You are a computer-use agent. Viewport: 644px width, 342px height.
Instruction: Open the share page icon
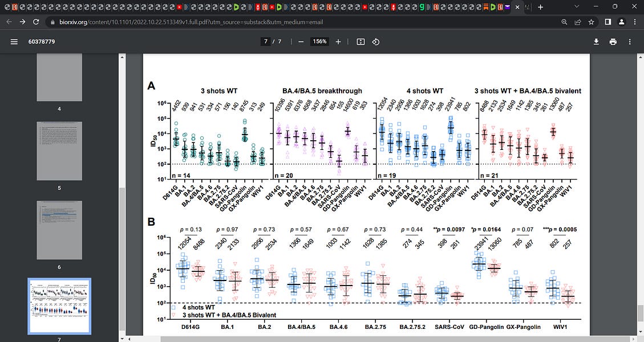pyautogui.click(x=577, y=22)
